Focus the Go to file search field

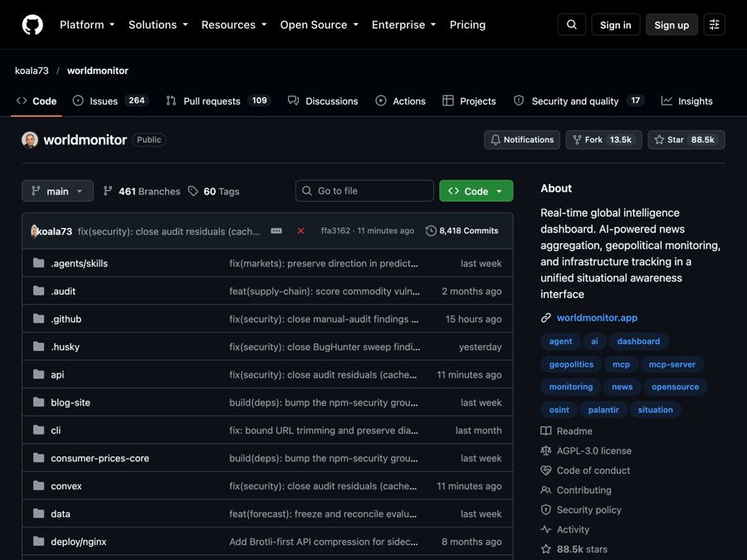click(364, 191)
